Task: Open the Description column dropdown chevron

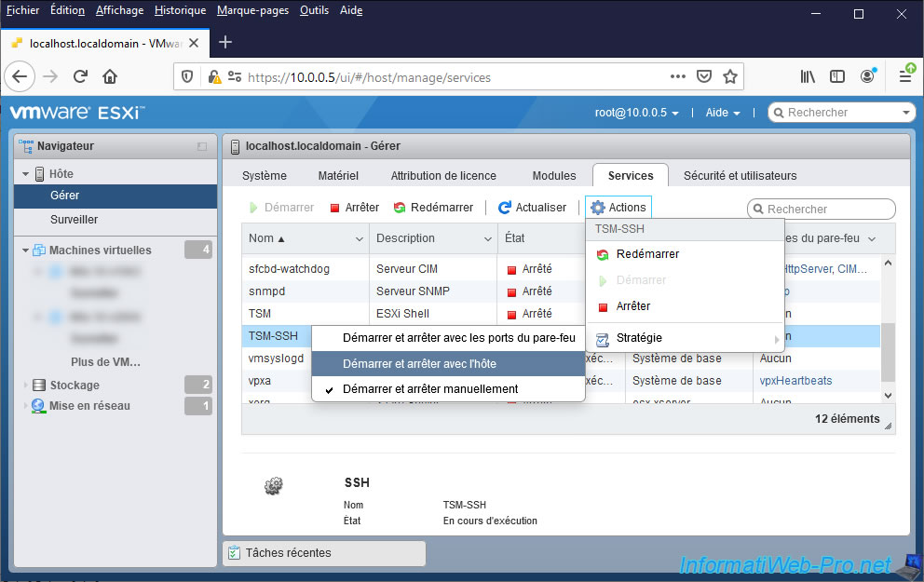Action: coord(488,238)
